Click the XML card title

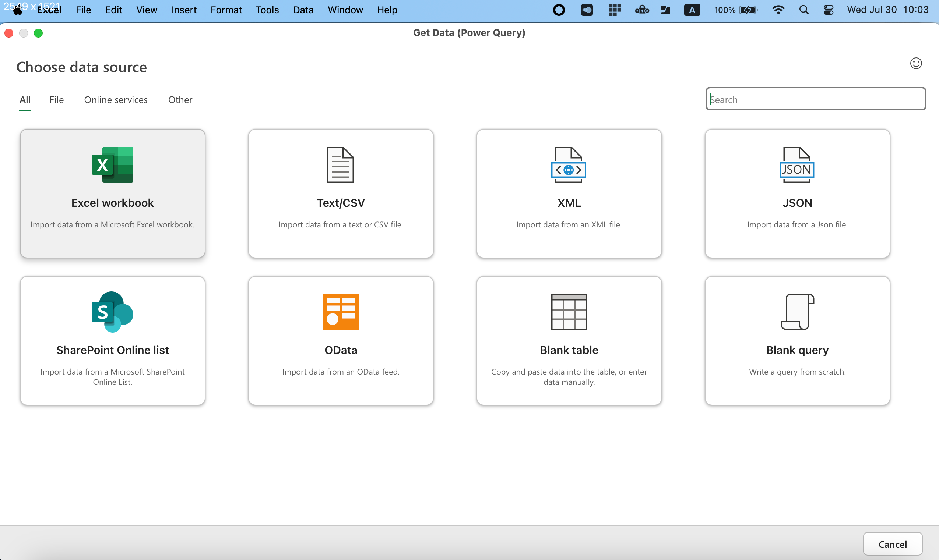(569, 203)
